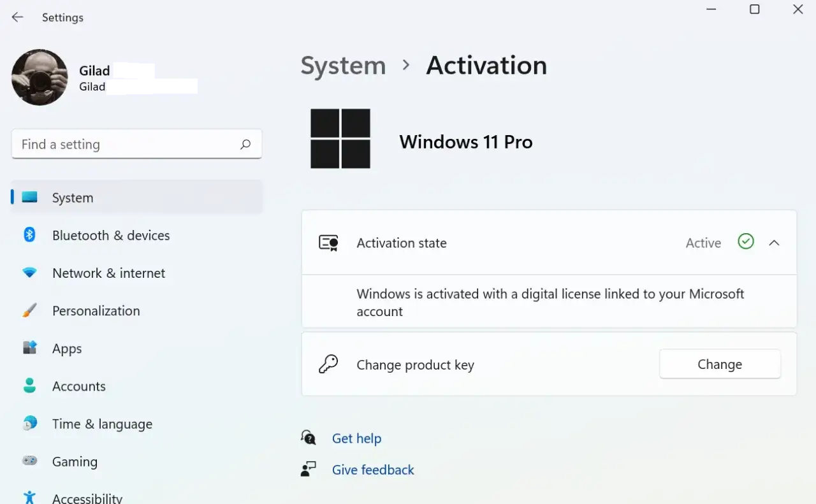Select the Accounts label in sidebar

coord(79,386)
